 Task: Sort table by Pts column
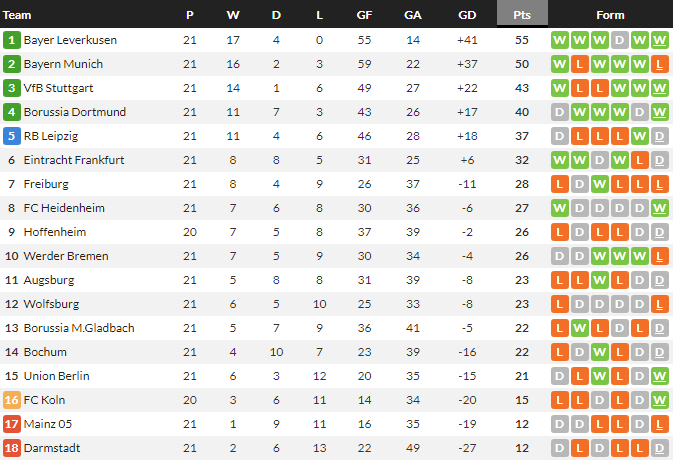point(522,15)
